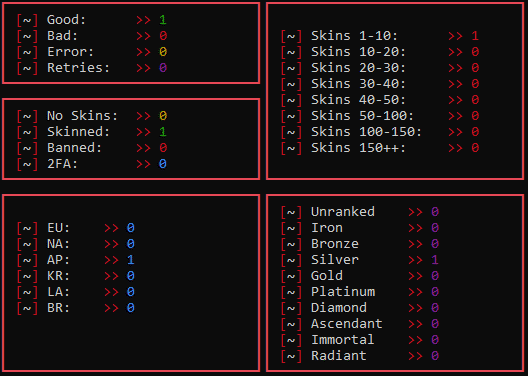
Task: Click the "Diamond" rank label
Action: pos(339,308)
